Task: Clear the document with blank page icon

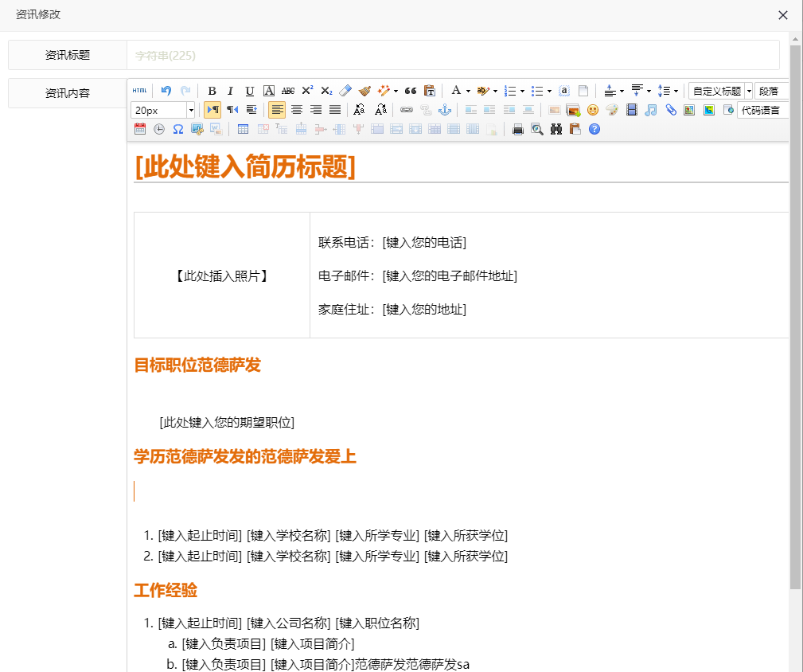Action: pyautogui.click(x=583, y=91)
